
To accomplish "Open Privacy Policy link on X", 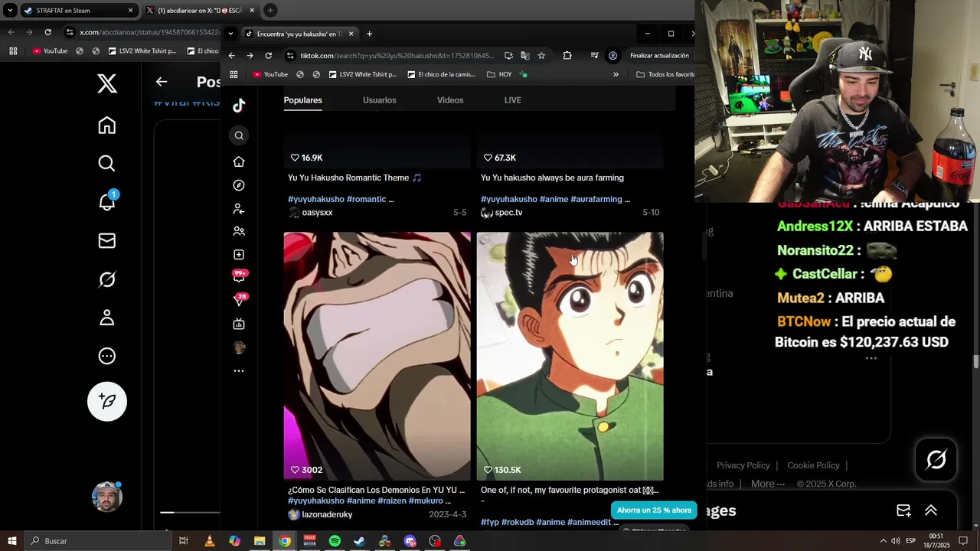I will pyautogui.click(x=743, y=465).
